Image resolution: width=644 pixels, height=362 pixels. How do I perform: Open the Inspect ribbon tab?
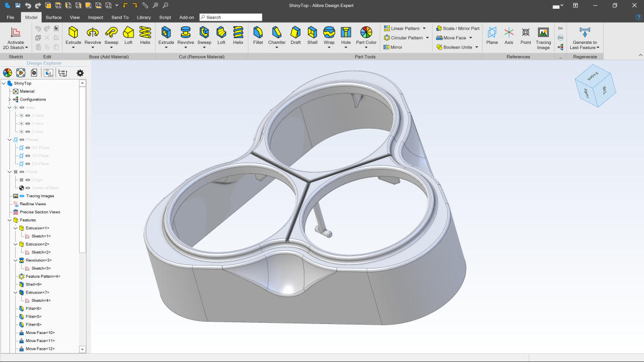click(95, 18)
